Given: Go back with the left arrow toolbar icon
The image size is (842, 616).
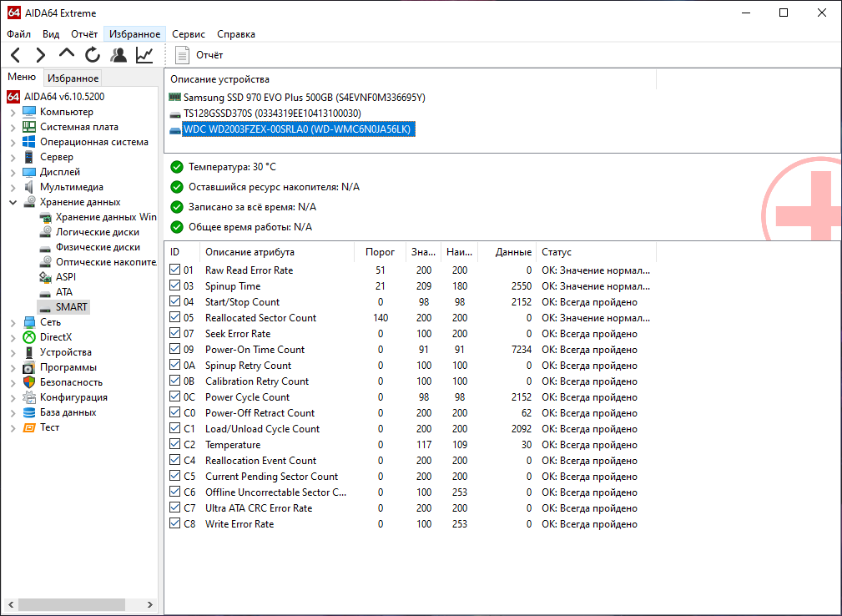Looking at the screenshot, I should (x=15, y=55).
